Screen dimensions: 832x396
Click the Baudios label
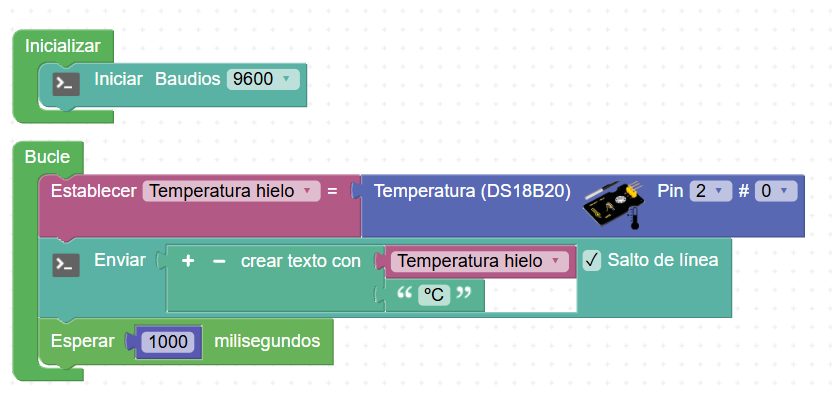click(x=187, y=79)
